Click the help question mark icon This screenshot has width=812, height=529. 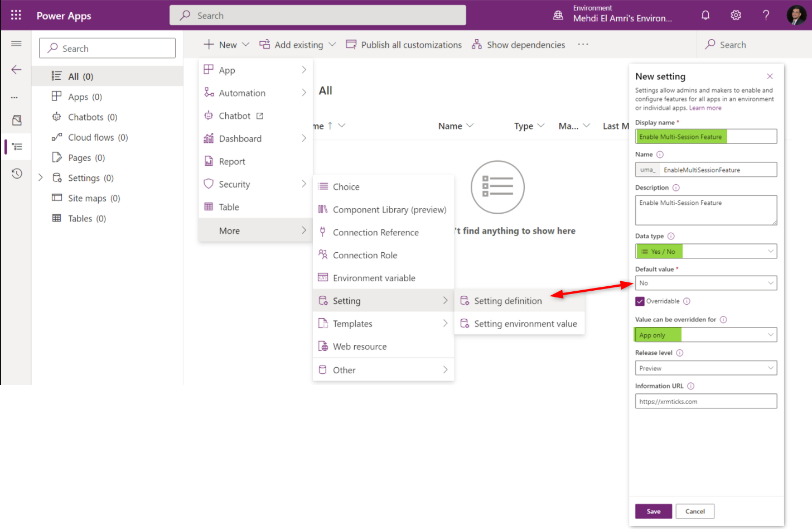pos(766,15)
